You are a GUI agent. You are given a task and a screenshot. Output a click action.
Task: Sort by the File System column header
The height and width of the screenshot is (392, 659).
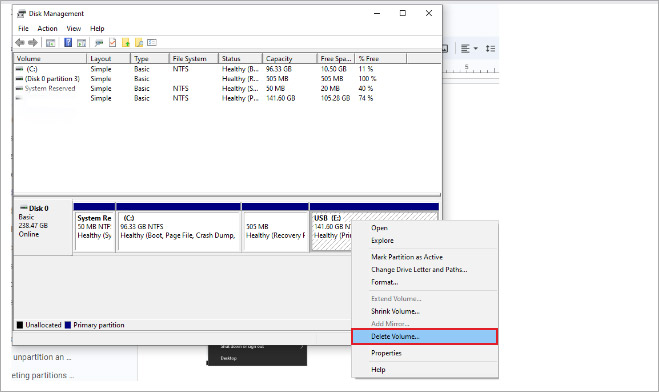[194, 58]
